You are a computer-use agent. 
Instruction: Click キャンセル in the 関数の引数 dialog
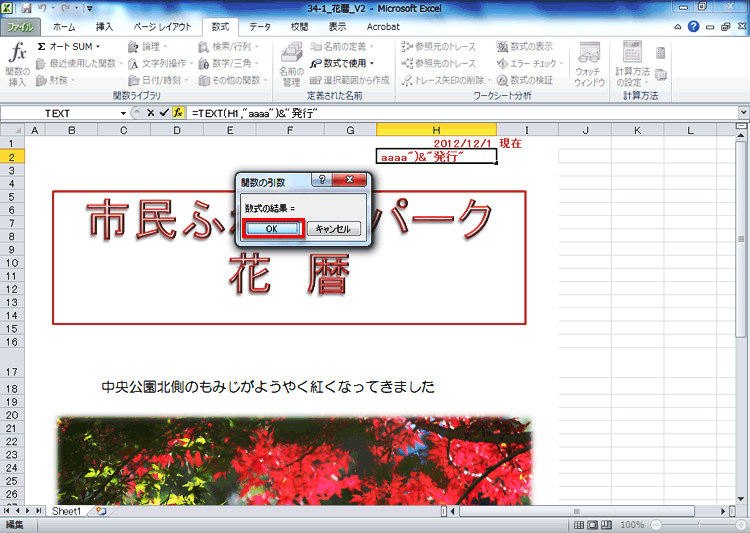[333, 229]
